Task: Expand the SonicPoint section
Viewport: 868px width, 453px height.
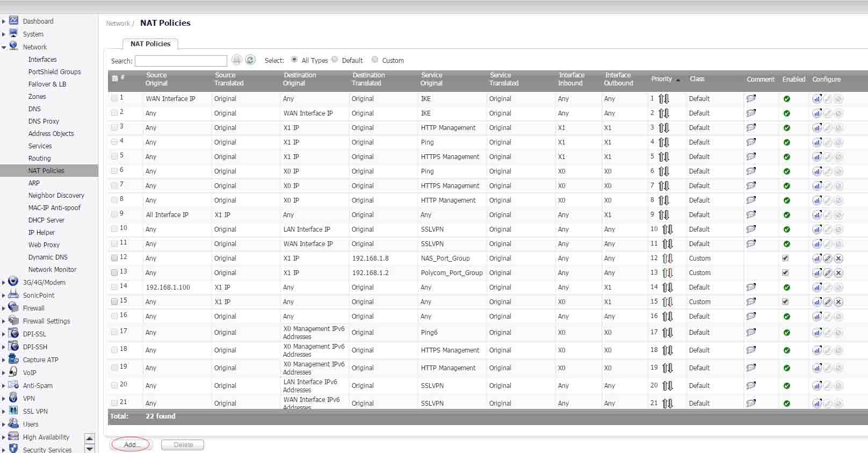Action: (x=4, y=296)
